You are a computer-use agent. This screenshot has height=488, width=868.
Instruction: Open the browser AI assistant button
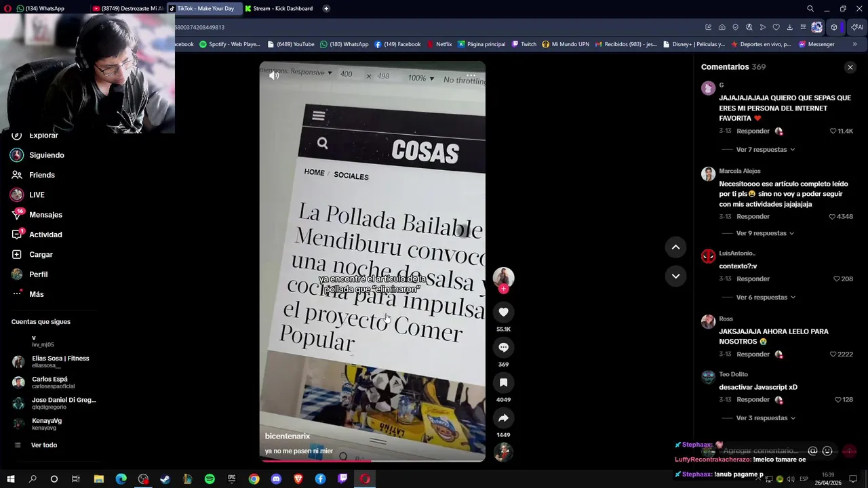pyautogui.click(x=858, y=27)
